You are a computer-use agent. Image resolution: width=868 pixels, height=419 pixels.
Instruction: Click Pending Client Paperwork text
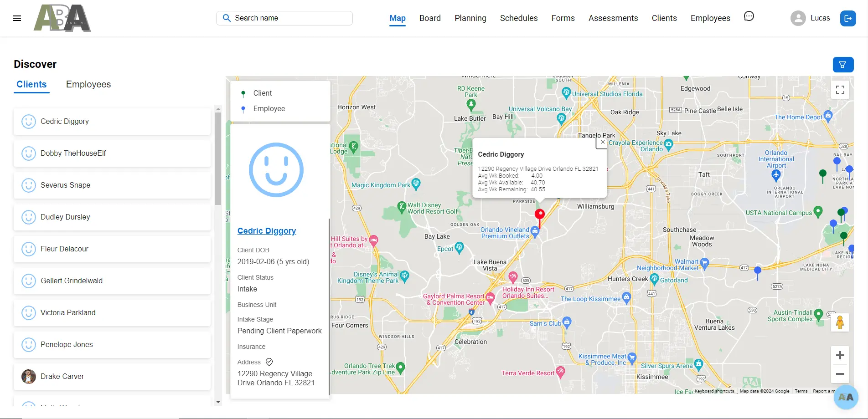[x=279, y=331]
